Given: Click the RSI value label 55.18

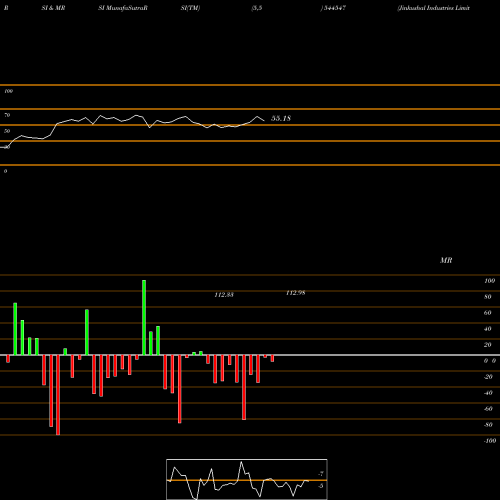Looking at the screenshot, I should (281, 118).
